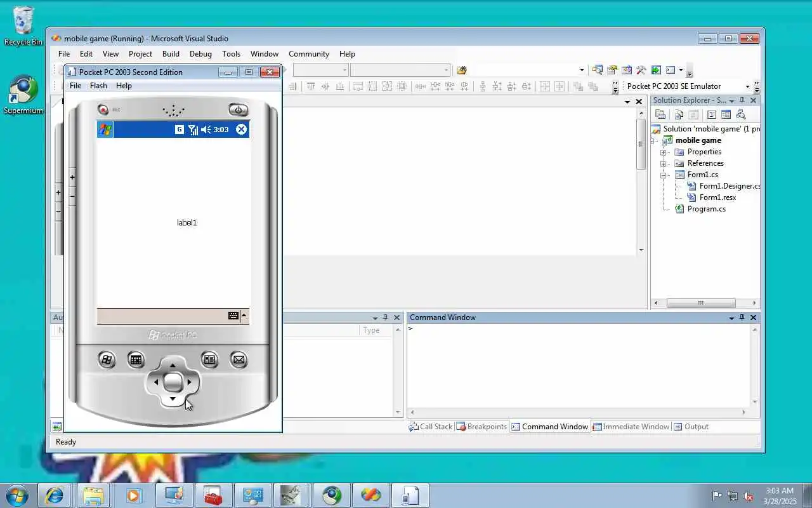The width and height of the screenshot is (812, 508).
Task: Tap the muted speaker icon in emulator
Action: pyautogui.click(x=206, y=130)
